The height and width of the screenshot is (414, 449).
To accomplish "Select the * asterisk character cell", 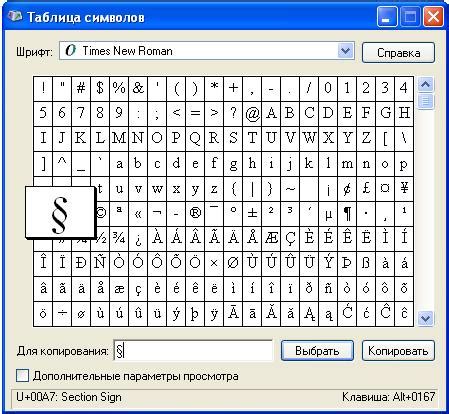I will [x=214, y=89].
